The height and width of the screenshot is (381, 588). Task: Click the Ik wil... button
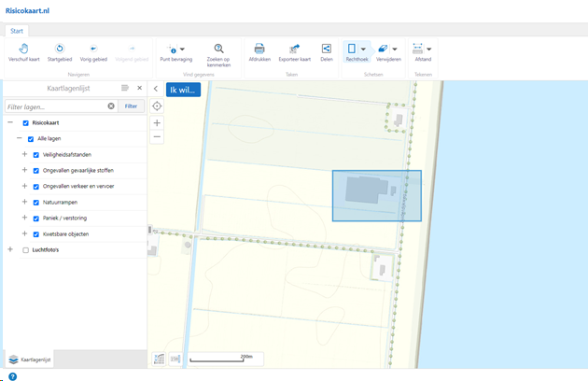[x=183, y=90]
